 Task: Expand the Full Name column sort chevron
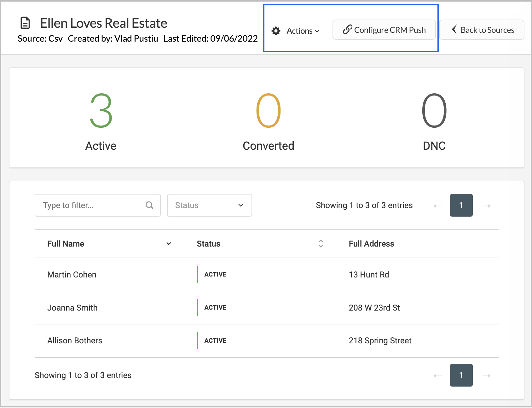coord(169,243)
